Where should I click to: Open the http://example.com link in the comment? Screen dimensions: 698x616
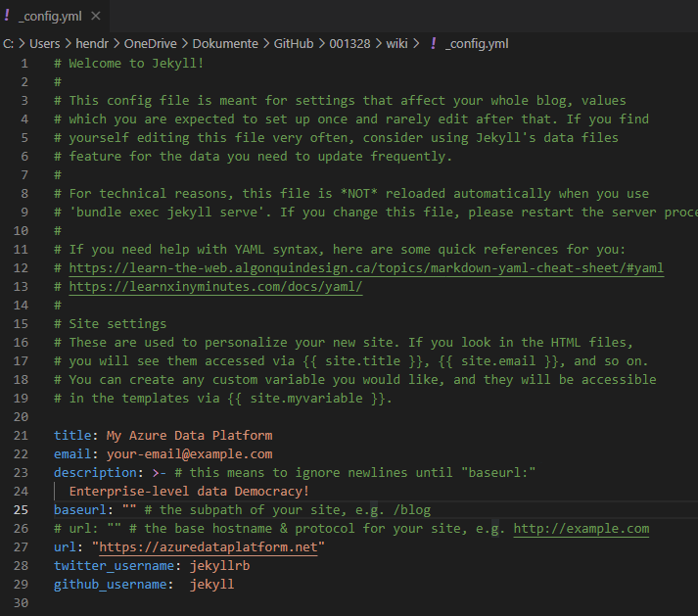[x=581, y=529]
